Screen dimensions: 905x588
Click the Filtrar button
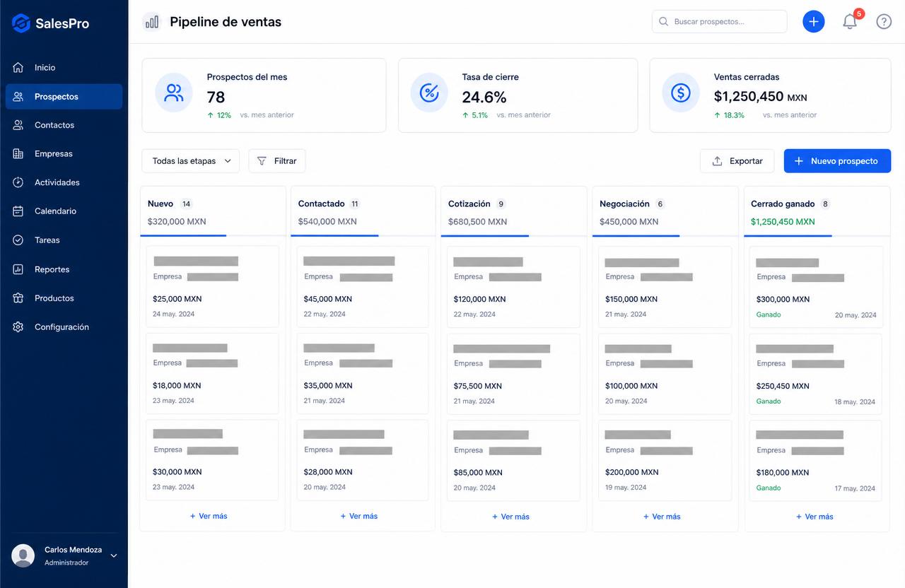pyautogui.click(x=276, y=161)
